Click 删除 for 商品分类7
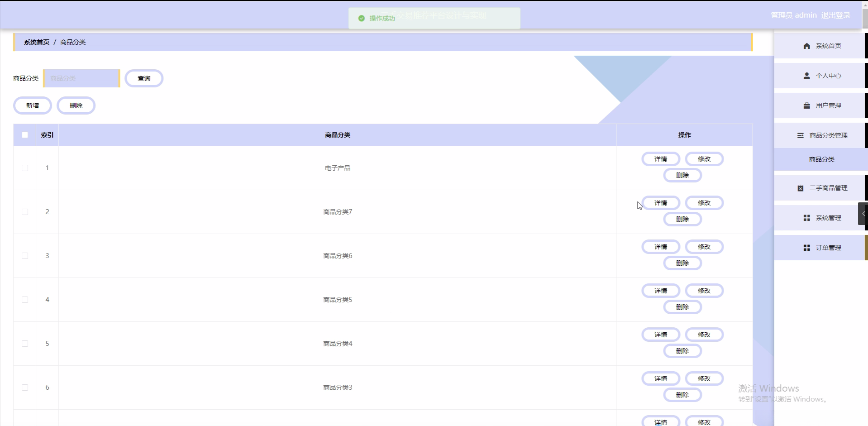The height and width of the screenshot is (426, 868). pyautogui.click(x=682, y=219)
